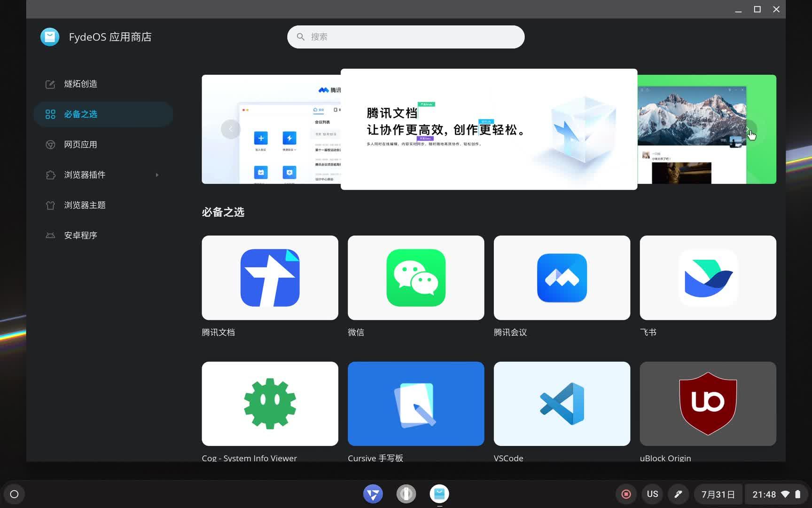Screen dimensions: 812x508
Task: Expand the 浏览器插件 submenu arrow
Action: tap(157, 175)
